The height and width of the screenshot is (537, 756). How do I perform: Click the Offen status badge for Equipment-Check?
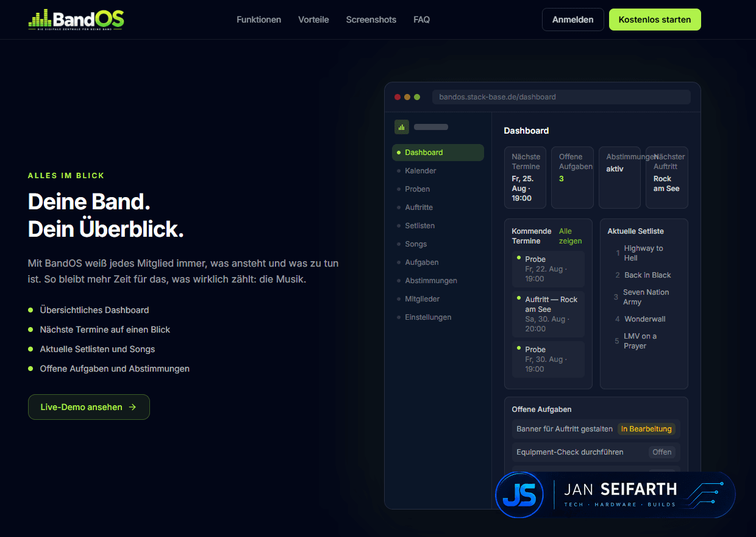coord(662,452)
